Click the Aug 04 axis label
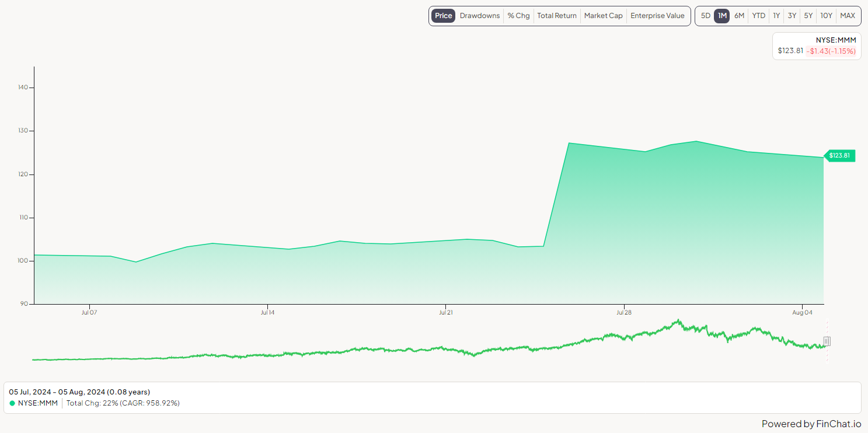868x433 pixels. coord(802,313)
